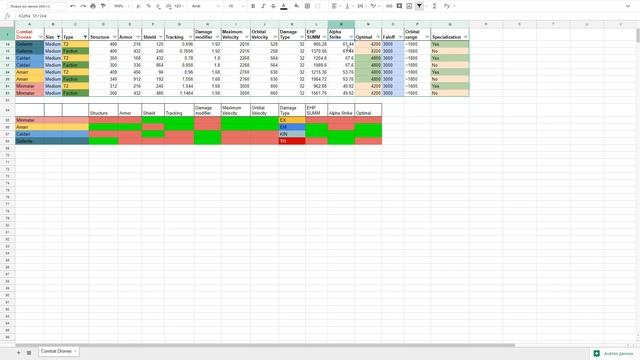640x360 pixels.
Task: Insert a chart
Action: pyautogui.click(x=409, y=6)
